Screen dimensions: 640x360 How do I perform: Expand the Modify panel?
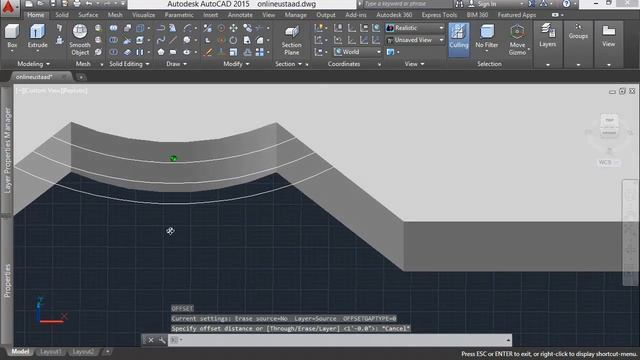click(236, 64)
